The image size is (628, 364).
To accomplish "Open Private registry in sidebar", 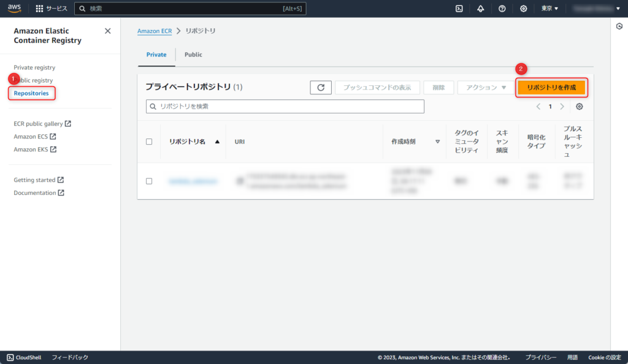I will [34, 67].
